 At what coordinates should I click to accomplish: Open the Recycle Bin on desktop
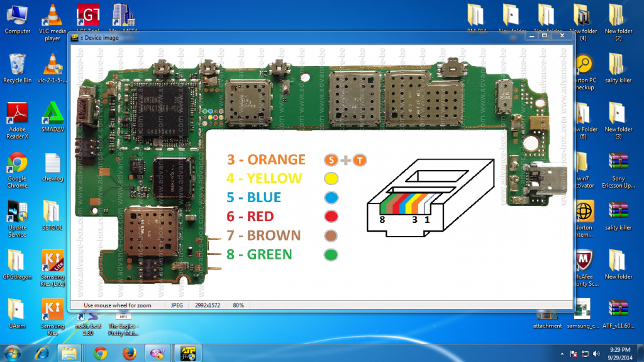(17, 66)
